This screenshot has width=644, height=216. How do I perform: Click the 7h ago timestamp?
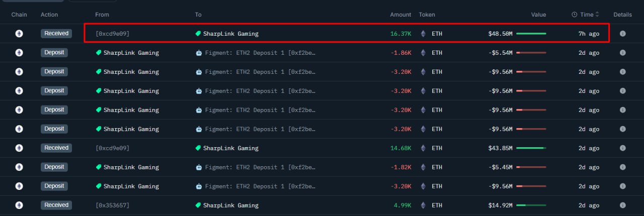tap(589, 34)
